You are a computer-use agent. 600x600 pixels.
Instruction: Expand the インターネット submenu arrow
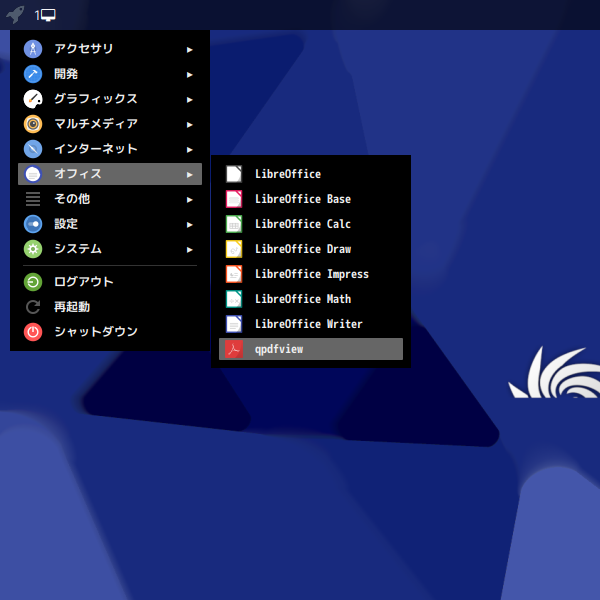pos(189,150)
